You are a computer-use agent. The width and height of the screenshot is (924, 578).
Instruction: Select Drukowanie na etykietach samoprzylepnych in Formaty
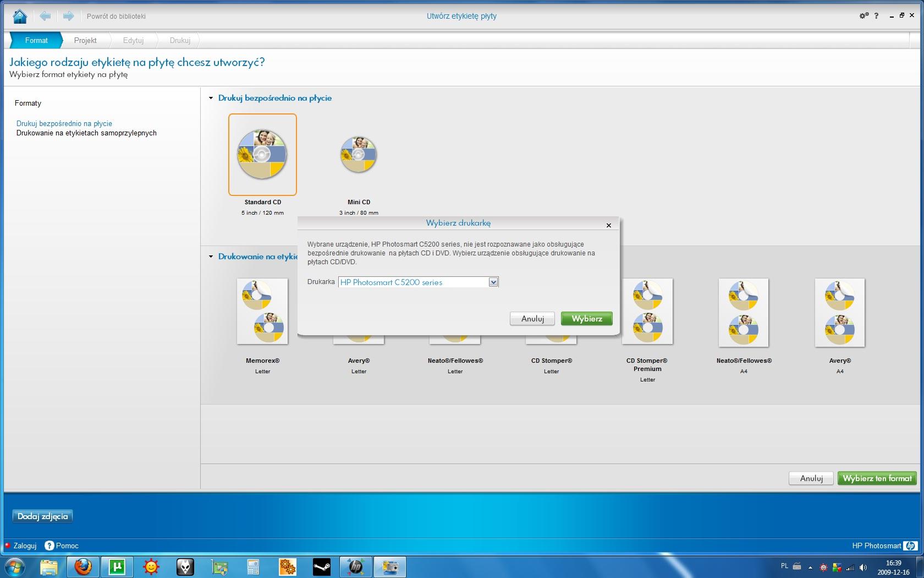point(86,133)
